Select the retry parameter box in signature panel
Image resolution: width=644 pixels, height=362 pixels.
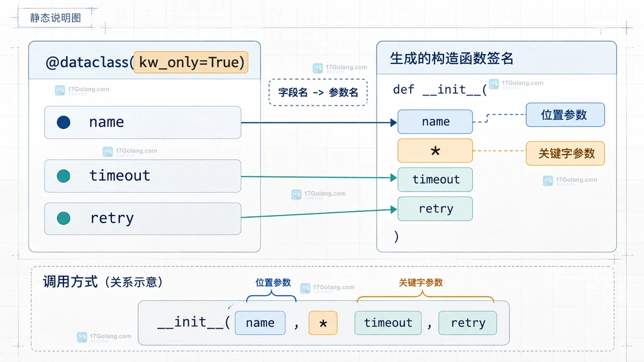435,209
